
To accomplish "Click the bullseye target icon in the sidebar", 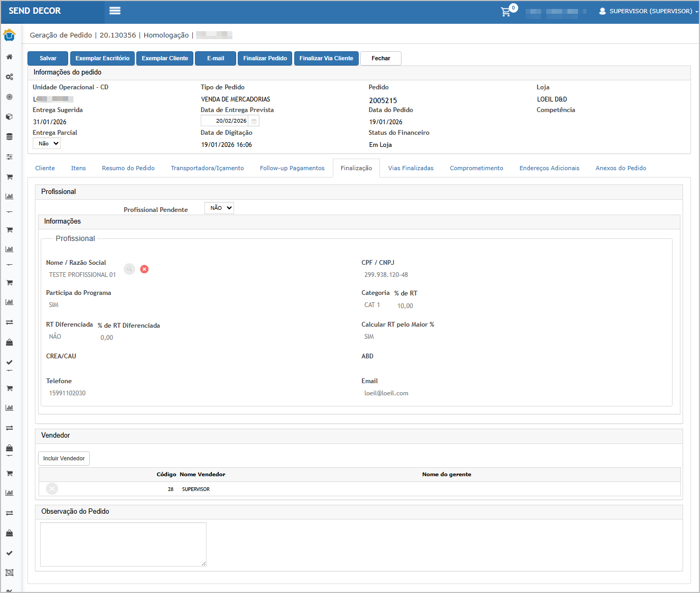I will [x=10, y=97].
